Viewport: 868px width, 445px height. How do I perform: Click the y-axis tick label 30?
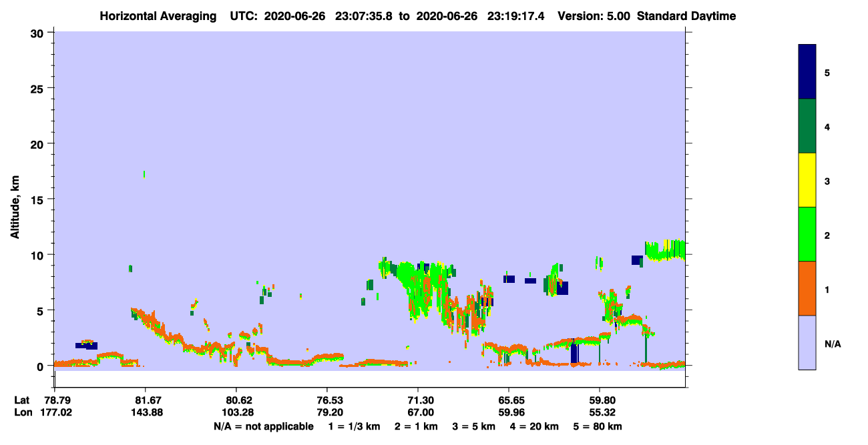[x=39, y=33]
